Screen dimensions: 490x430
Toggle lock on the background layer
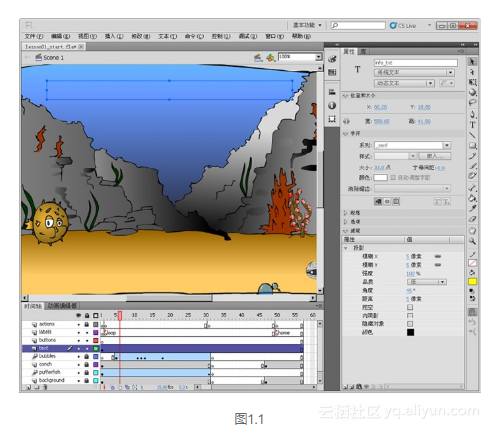[x=87, y=380]
